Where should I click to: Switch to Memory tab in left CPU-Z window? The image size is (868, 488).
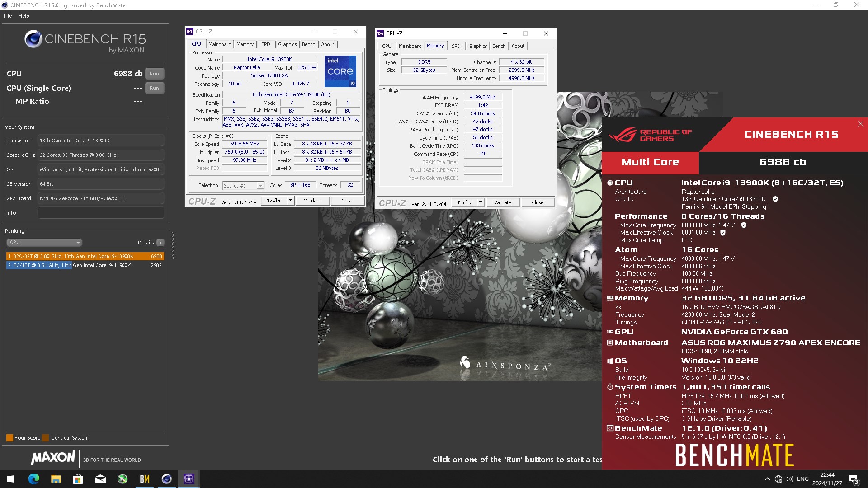pyautogui.click(x=245, y=44)
